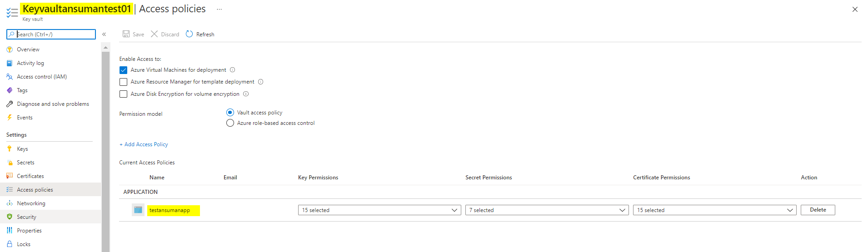Check Azure Resource Manager for template deployment

tap(123, 82)
